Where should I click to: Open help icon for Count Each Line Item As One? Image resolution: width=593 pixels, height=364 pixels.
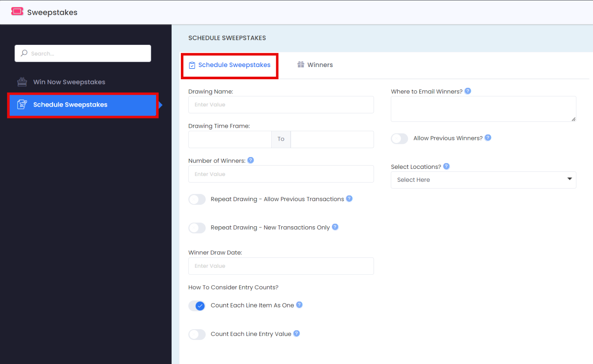point(299,304)
